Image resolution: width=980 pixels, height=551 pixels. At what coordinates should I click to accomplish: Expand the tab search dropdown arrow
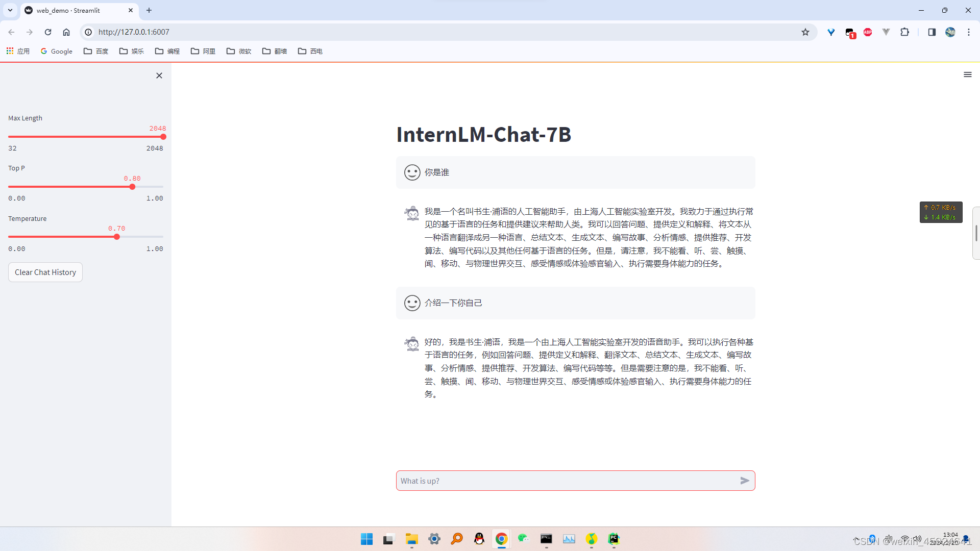click(10, 10)
